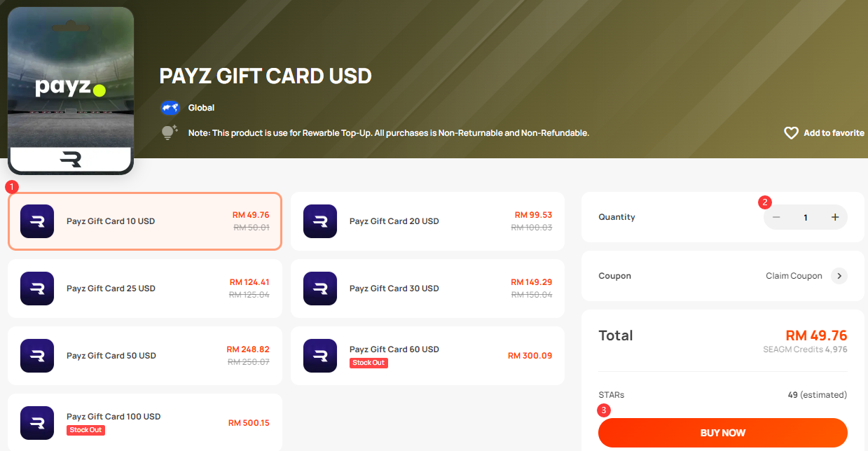Click the Payz Gift Card 10 USD icon
Viewport: 868px width, 451px height.
(37, 221)
